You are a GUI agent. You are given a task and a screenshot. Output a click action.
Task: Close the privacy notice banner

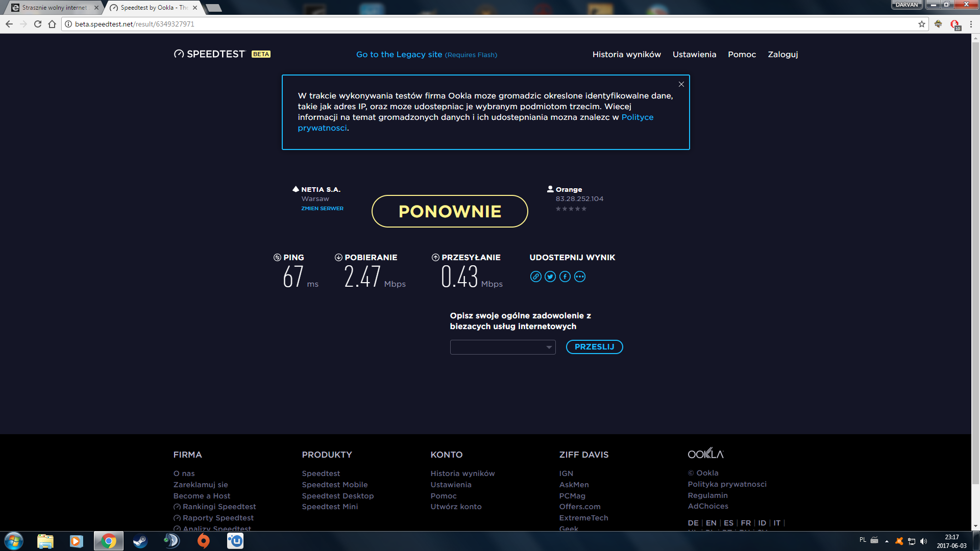coord(681,84)
